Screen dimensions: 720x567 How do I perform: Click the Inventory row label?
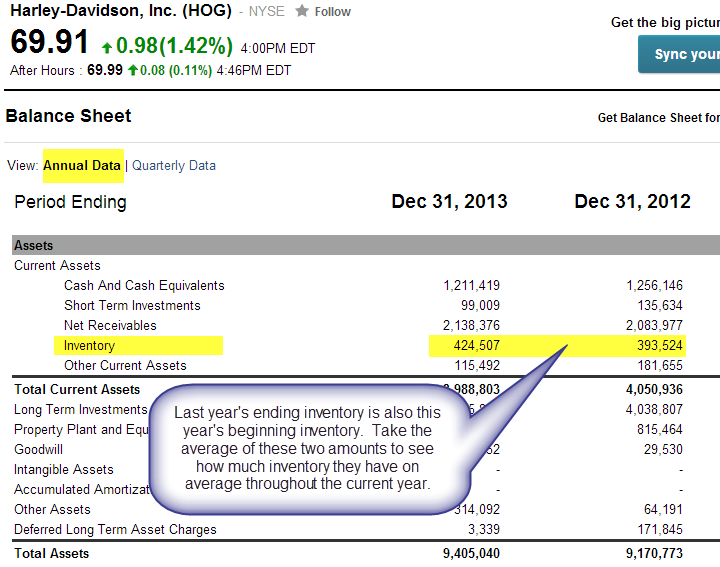click(89, 346)
